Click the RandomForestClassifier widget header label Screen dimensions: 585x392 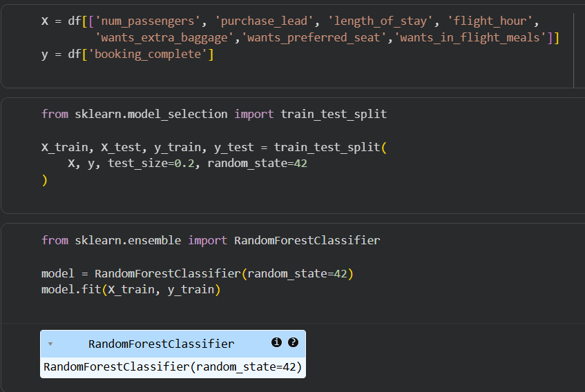coord(161,344)
